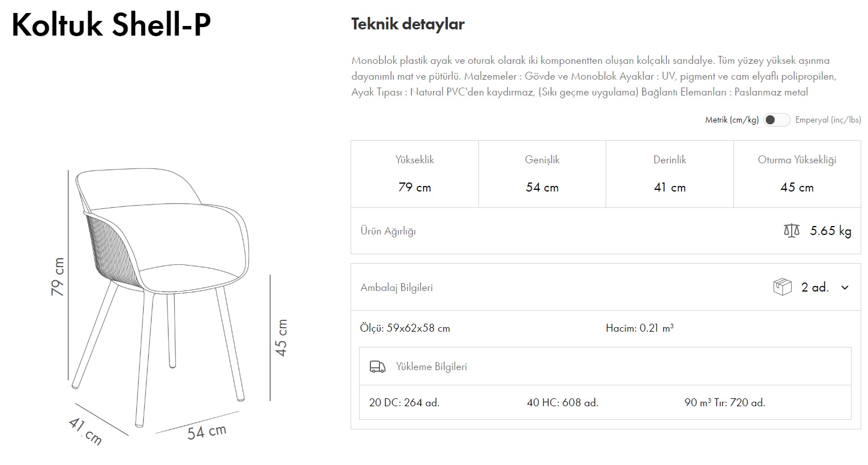
Task: Expand the packaging quantity chevron arrow
Action: point(845,288)
